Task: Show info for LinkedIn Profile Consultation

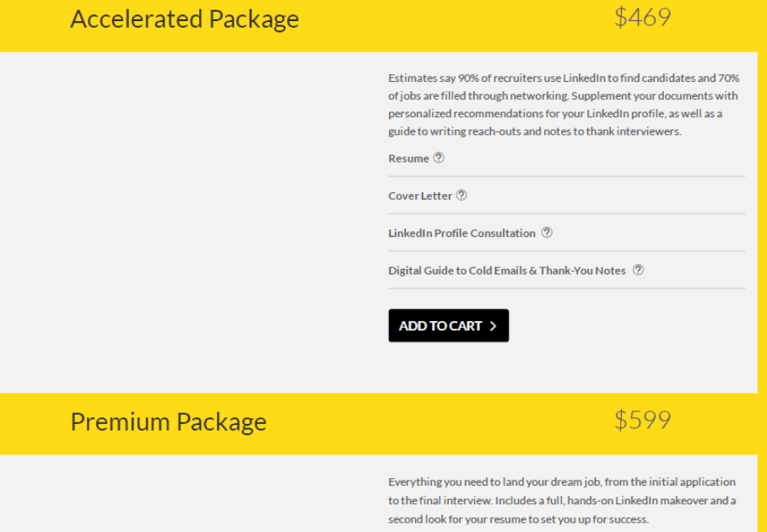Action: click(547, 233)
